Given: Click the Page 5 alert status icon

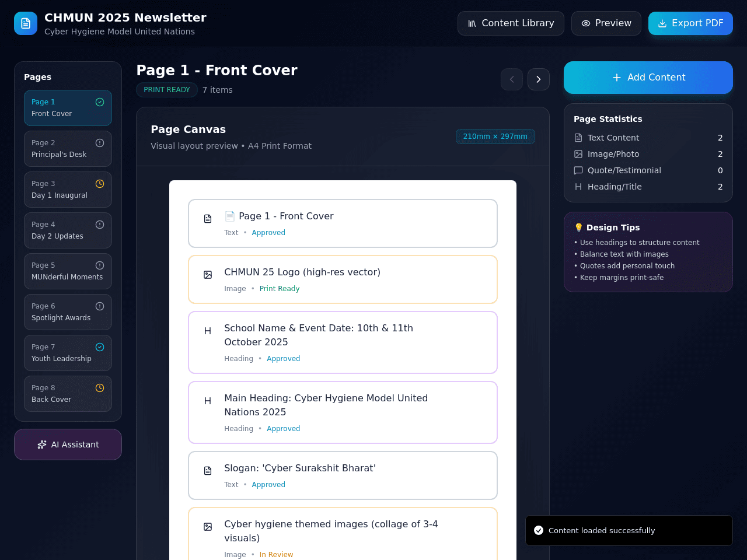Looking at the screenshot, I should click(100, 265).
